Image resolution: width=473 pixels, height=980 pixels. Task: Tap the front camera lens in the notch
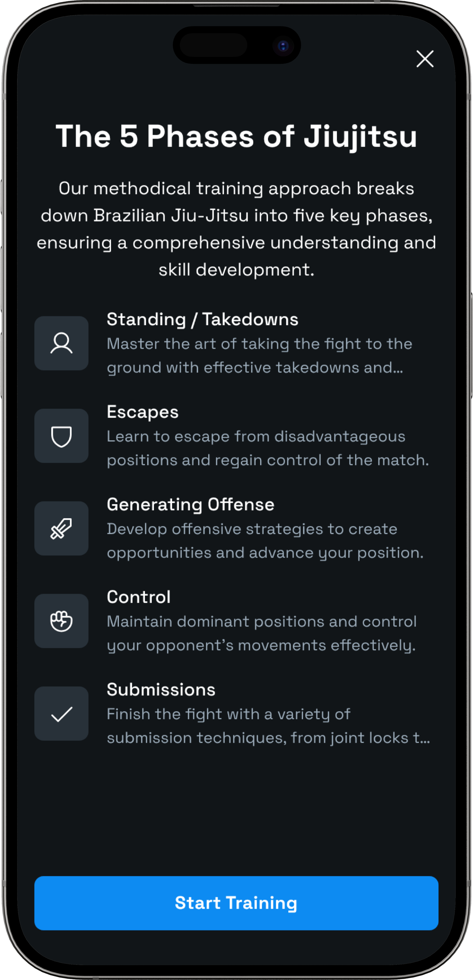283,46
